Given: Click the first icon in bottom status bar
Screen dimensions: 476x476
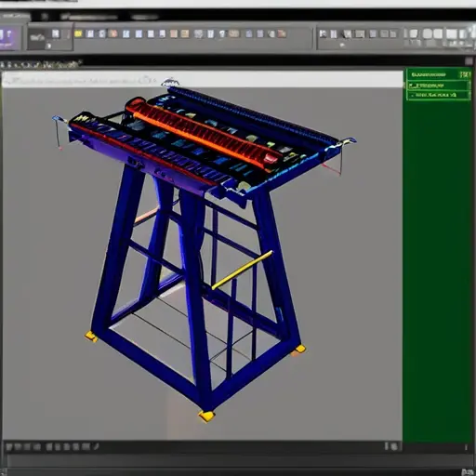Looking at the screenshot, I should [x=9, y=447].
